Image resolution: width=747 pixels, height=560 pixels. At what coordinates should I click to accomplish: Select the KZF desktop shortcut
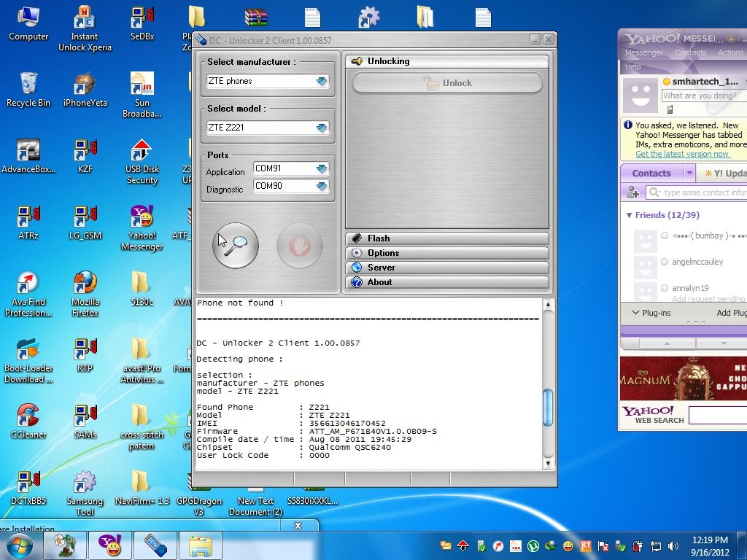pyautogui.click(x=85, y=156)
